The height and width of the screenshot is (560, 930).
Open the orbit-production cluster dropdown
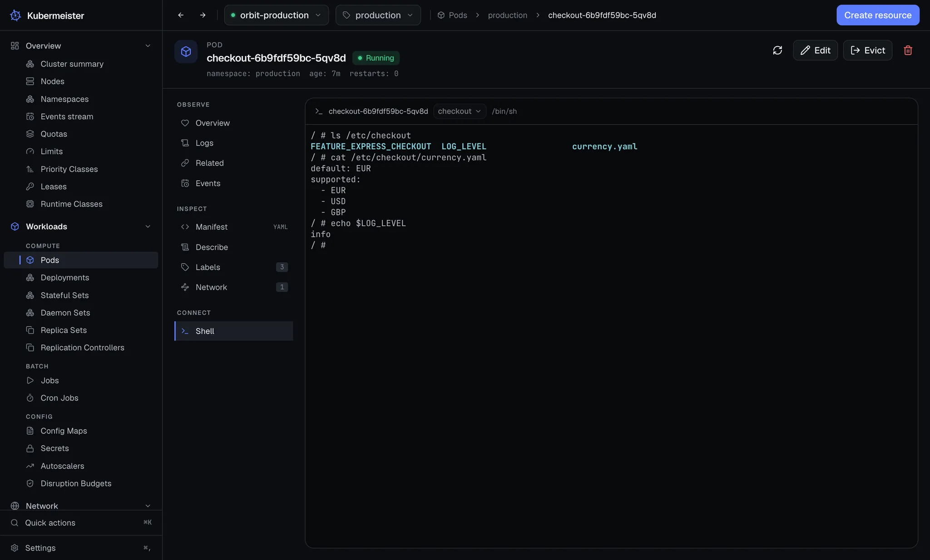point(276,15)
